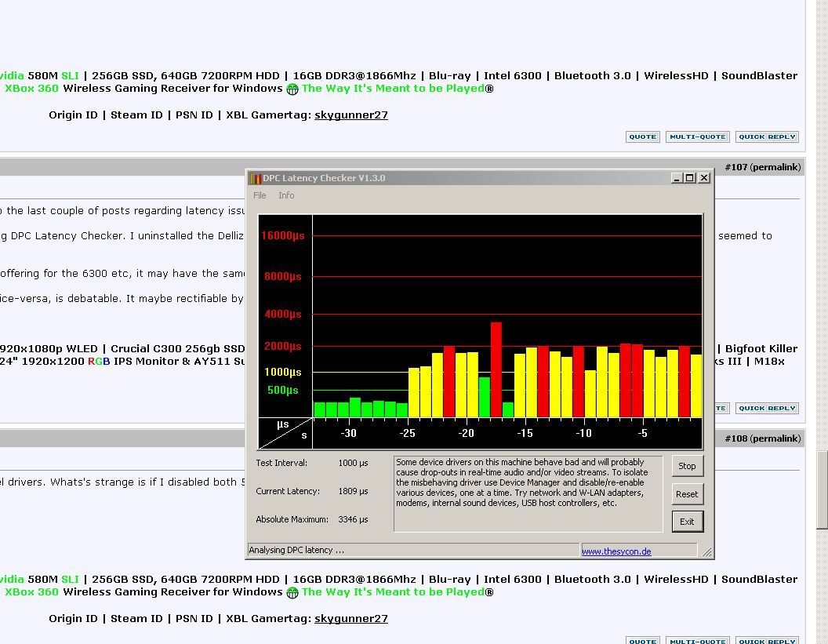Click the Stop button

(687, 466)
